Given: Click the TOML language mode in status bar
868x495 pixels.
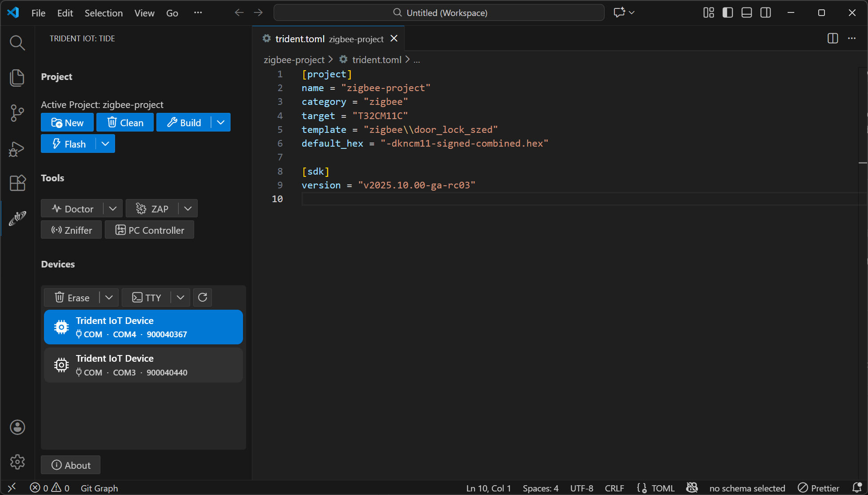Looking at the screenshot, I should (663, 488).
